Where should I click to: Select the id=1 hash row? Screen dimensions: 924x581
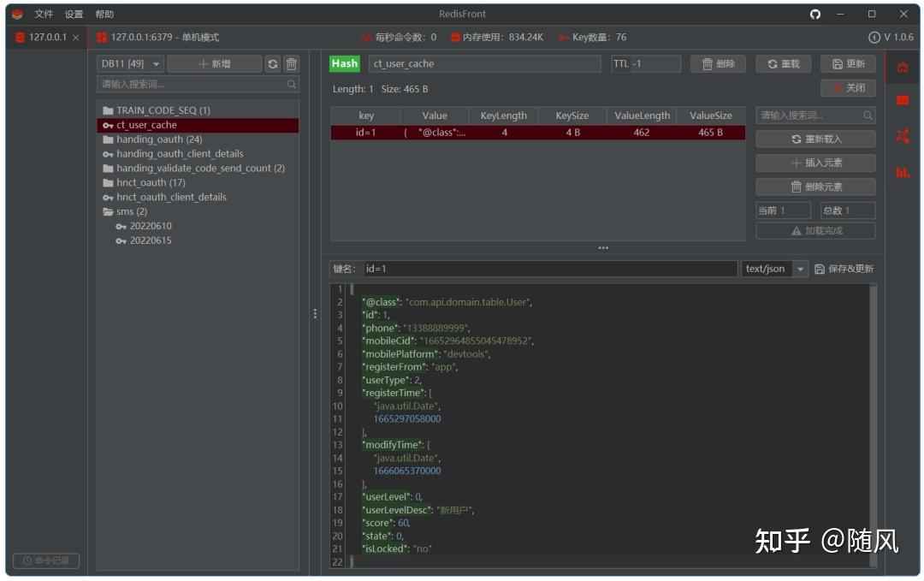tap(537, 133)
